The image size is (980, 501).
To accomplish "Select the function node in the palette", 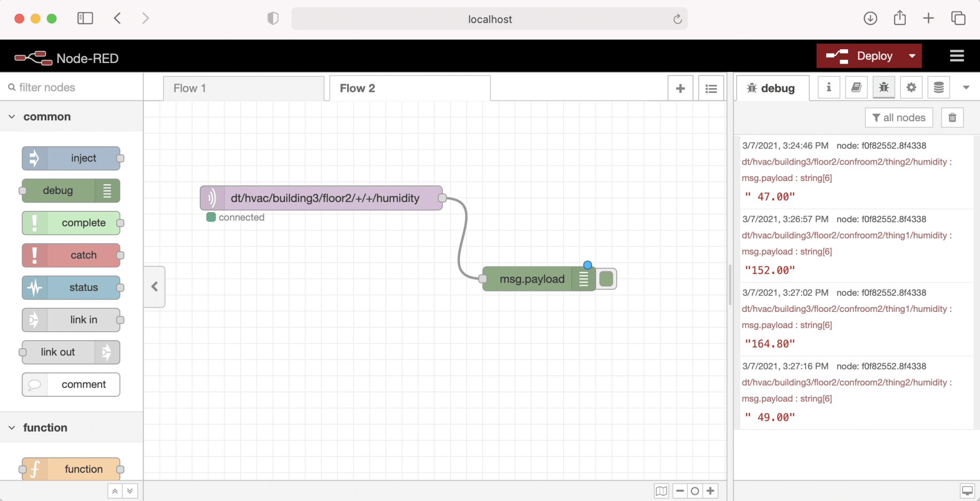I will 71,469.
